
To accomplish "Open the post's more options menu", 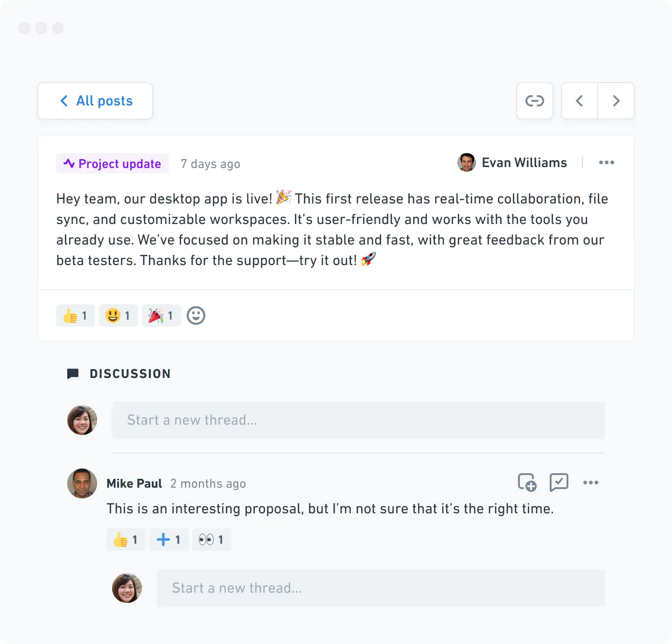I will 606,162.
